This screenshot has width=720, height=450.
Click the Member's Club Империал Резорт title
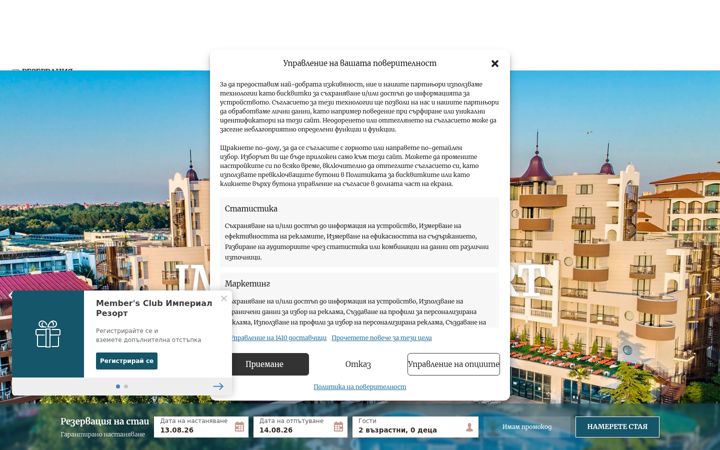pos(154,308)
